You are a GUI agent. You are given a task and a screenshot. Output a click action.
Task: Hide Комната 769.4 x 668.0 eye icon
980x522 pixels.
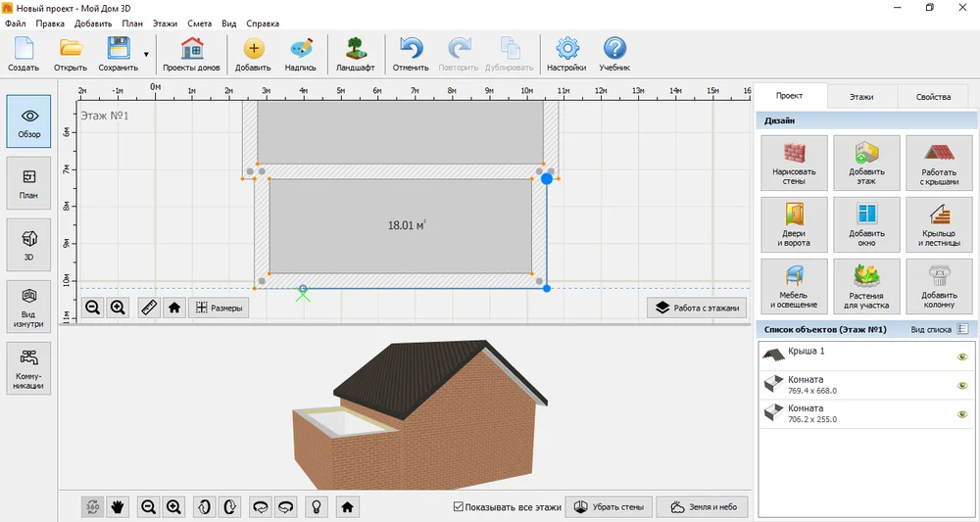pyautogui.click(x=962, y=385)
